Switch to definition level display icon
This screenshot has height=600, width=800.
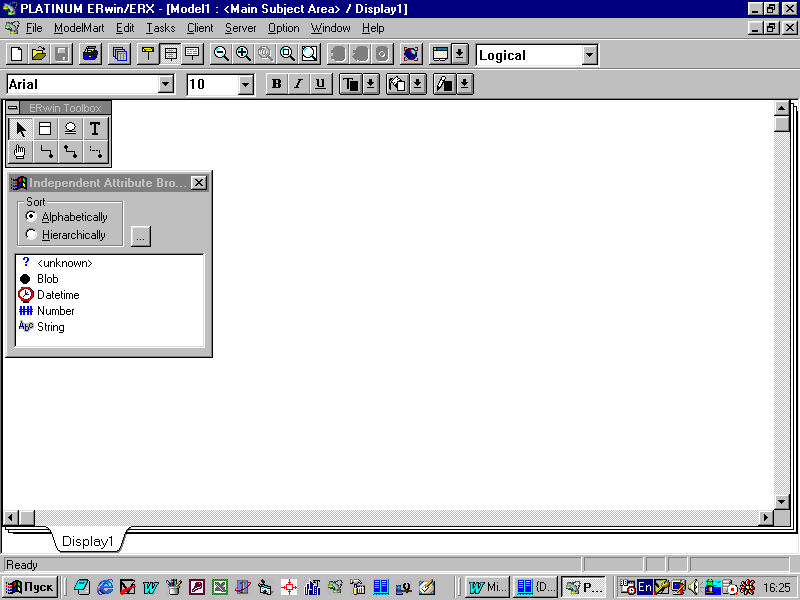click(192, 54)
